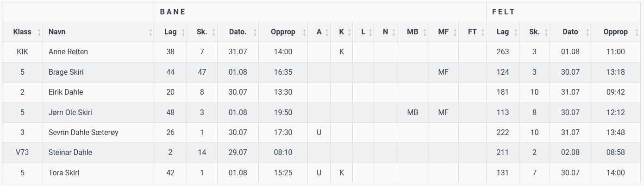Sort by N column header
Image resolution: width=644 pixels, height=186 pixels.
coord(385,32)
